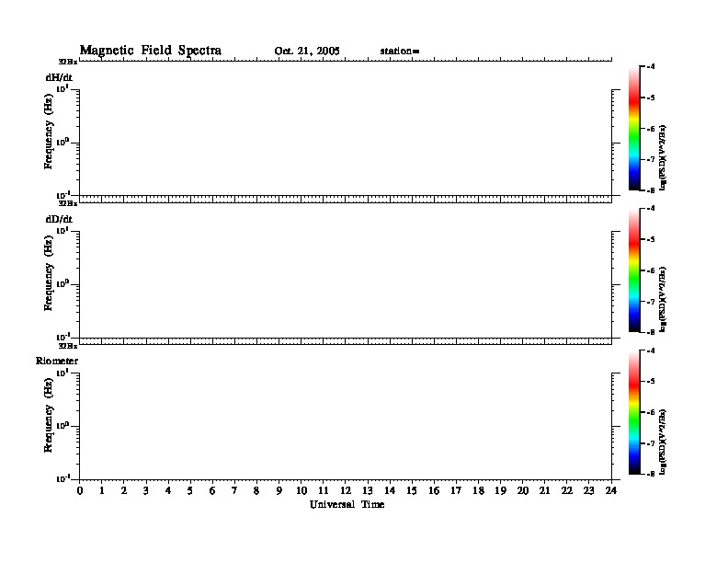Click the "Frequency (Hz)" label of dH/dt panel

tap(49, 132)
